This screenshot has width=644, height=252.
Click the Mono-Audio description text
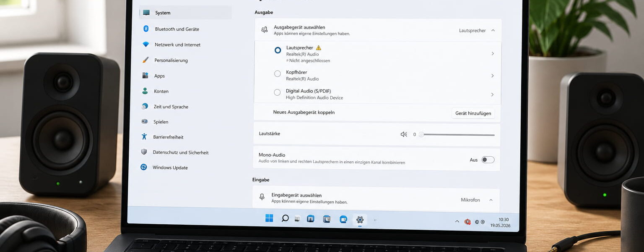click(332, 162)
